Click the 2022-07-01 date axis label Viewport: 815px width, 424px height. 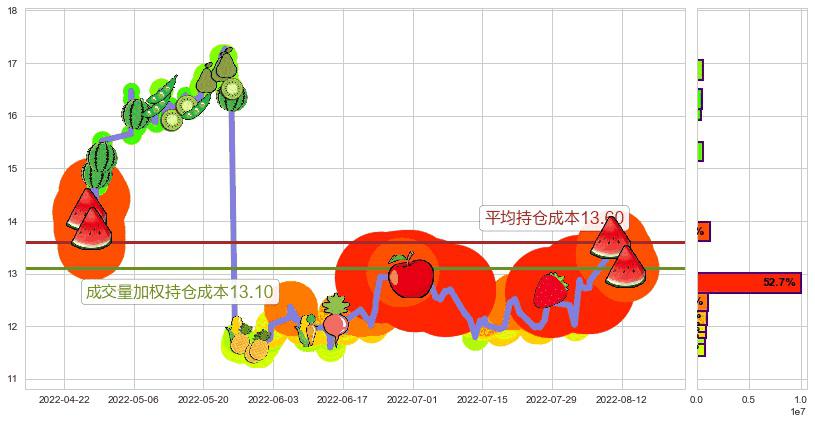point(413,399)
